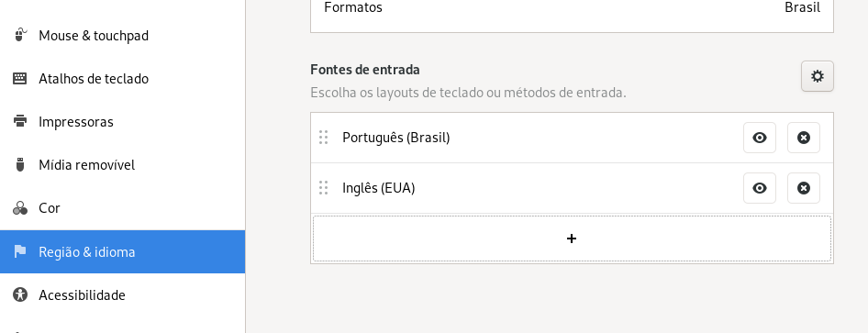868x333 pixels.
Task: Click the Formatos row value Brasil
Action: [x=802, y=7]
